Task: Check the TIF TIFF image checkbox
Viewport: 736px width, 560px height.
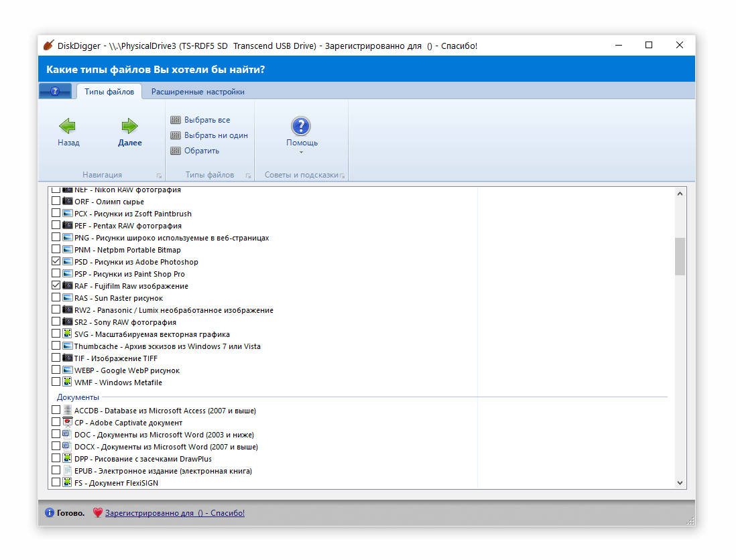Action: (x=56, y=358)
